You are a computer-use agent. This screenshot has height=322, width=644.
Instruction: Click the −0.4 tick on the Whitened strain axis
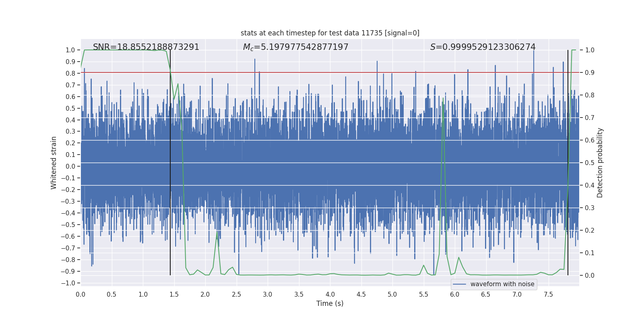68,213
